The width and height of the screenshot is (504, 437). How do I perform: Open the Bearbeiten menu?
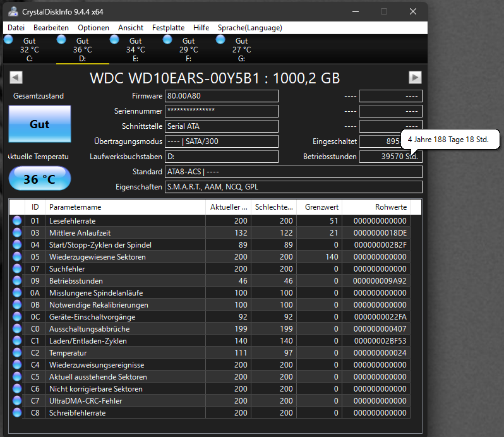[51, 28]
